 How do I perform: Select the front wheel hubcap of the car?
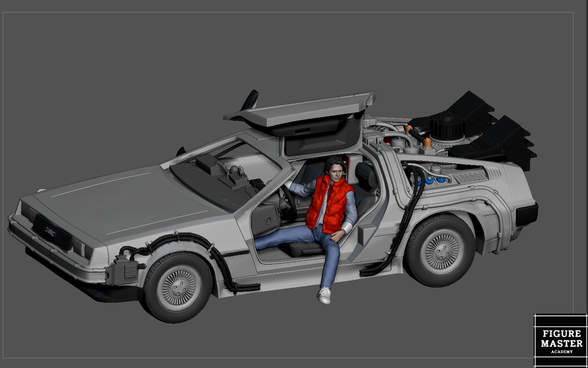[178, 287]
